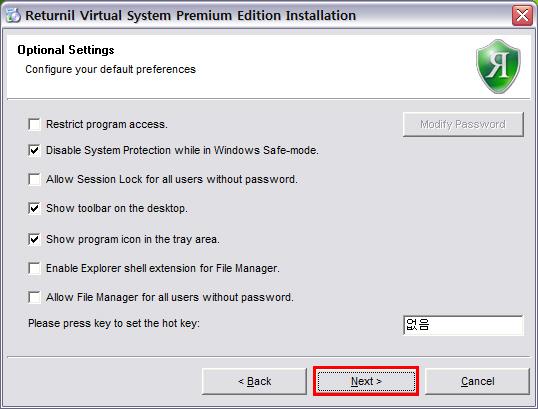Screen dimensions: 538x409
Task: Click the installer icon in the title bar
Action: [13, 15]
